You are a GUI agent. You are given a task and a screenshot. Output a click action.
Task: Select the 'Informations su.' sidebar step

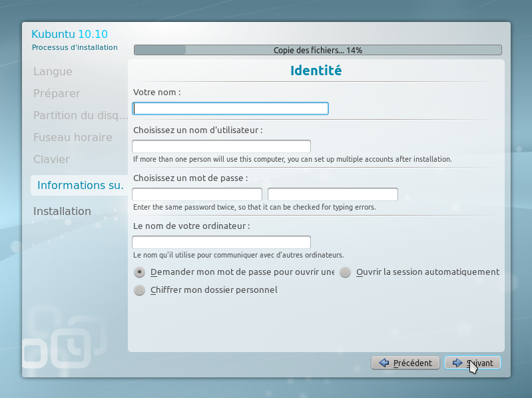pos(81,185)
